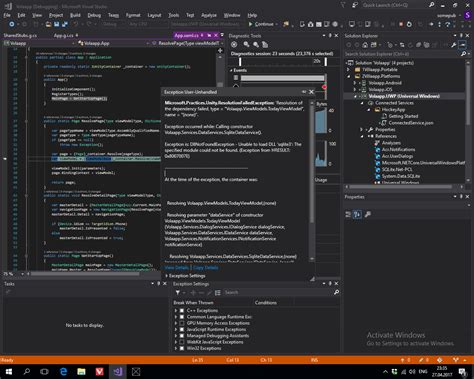
Task: Click the filter funnel icon in Exception Settings
Action: (178, 292)
